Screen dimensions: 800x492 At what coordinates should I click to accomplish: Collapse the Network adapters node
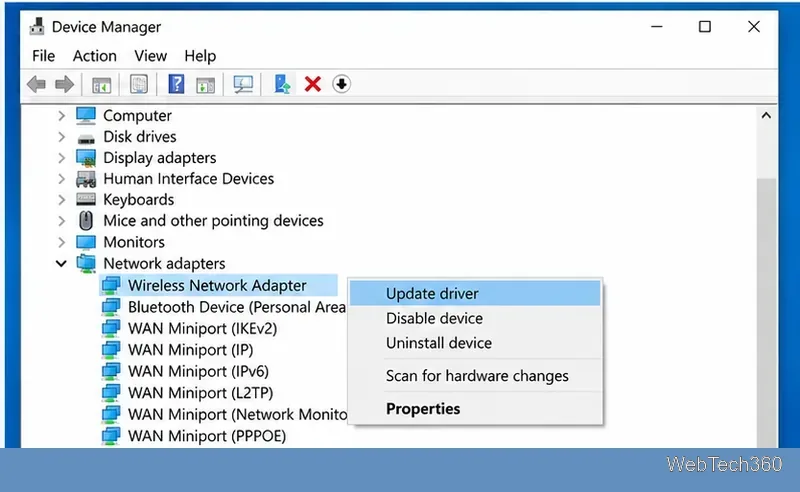61,264
